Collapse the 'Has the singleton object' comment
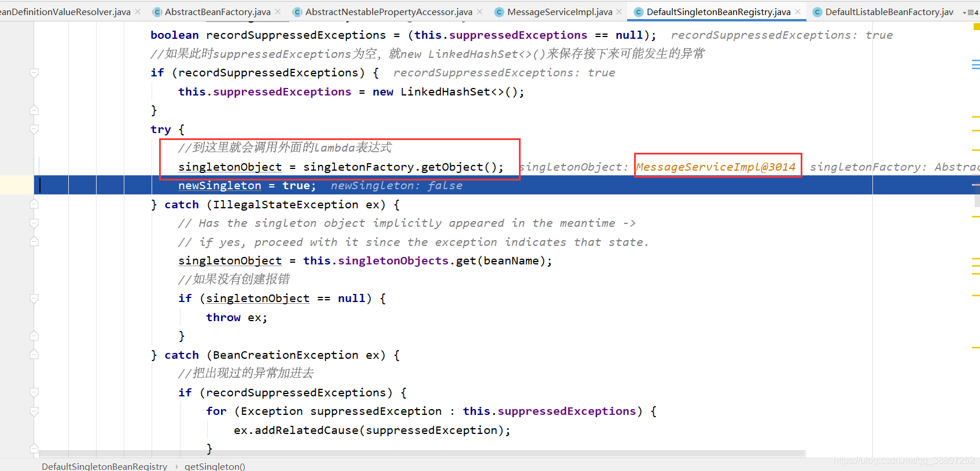Viewport: 980px width, 471px height. point(34,223)
